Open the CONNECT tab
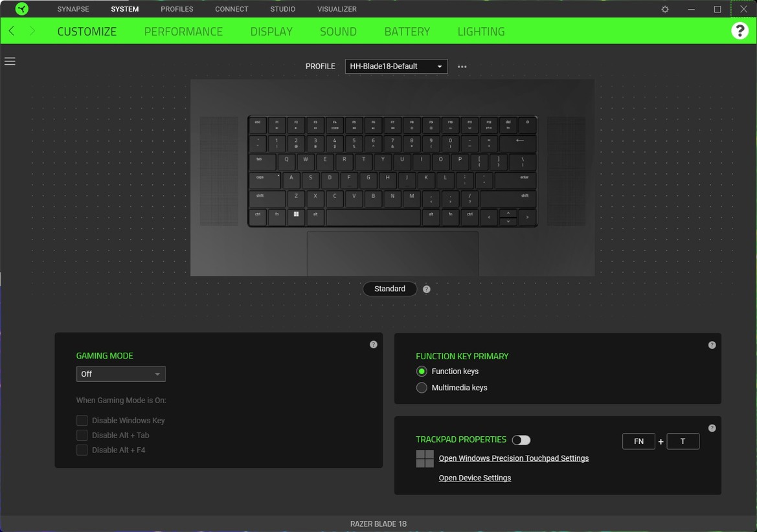The image size is (757, 532). click(x=232, y=9)
